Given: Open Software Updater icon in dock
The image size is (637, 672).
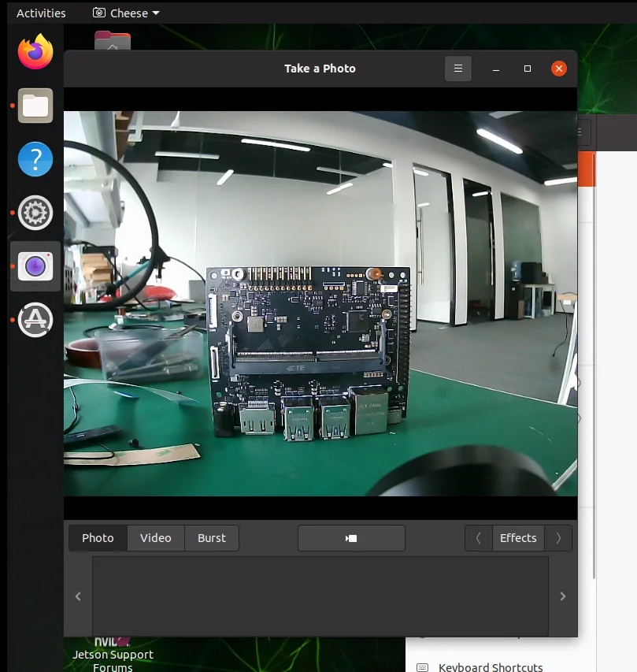Looking at the screenshot, I should 35,320.
